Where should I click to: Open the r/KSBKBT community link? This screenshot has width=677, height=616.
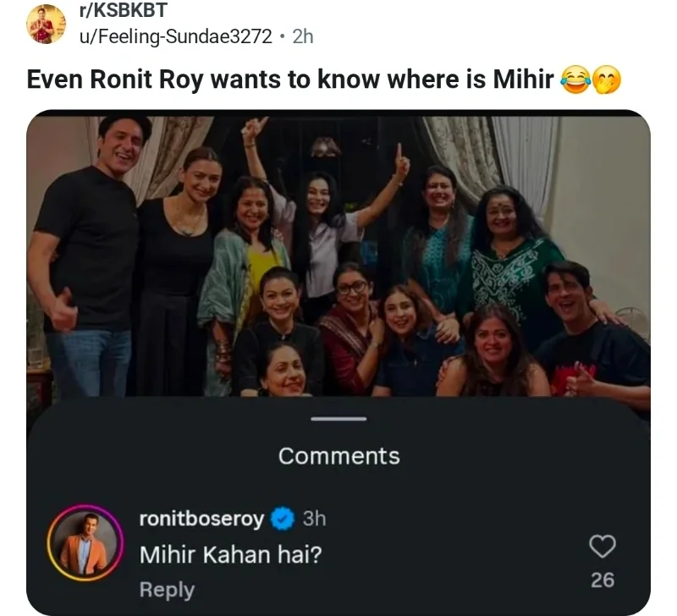pyautogui.click(x=123, y=10)
